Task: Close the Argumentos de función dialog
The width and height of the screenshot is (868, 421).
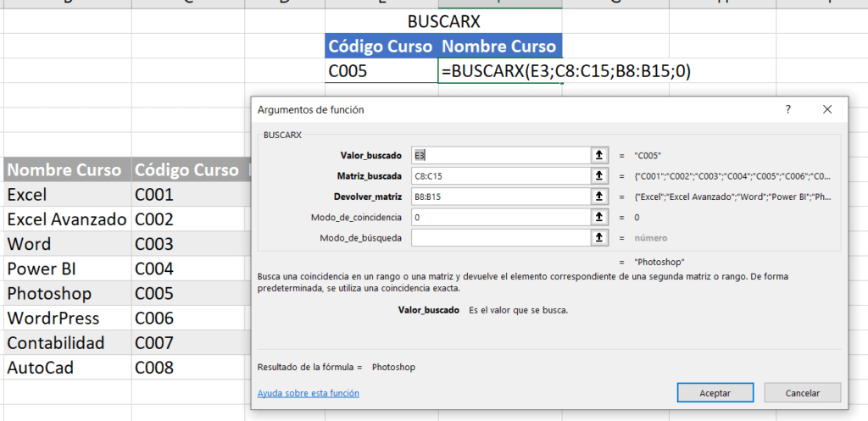Action: (x=827, y=109)
